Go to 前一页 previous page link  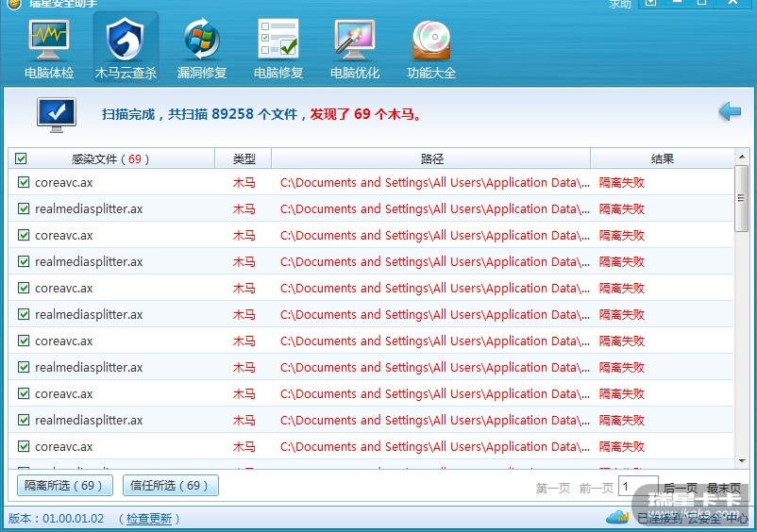point(597,488)
